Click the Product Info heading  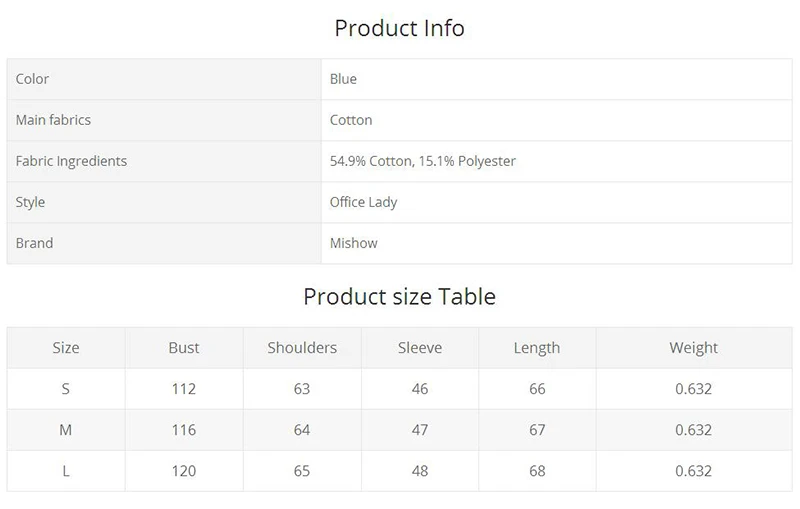pos(399,28)
